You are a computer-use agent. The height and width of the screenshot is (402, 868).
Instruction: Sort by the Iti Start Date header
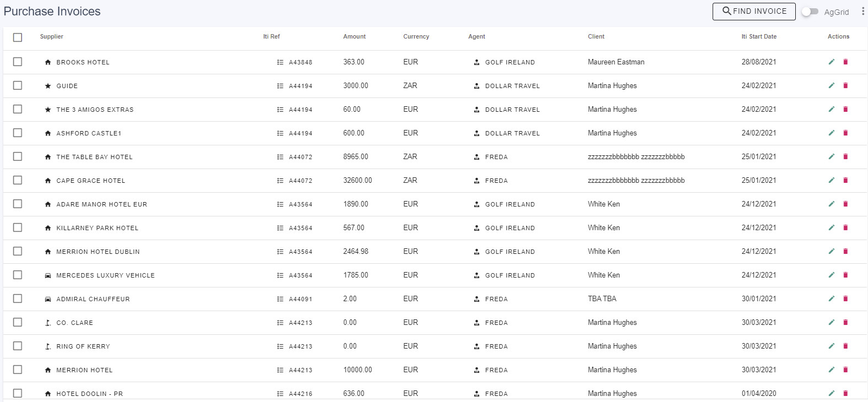click(759, 36)
